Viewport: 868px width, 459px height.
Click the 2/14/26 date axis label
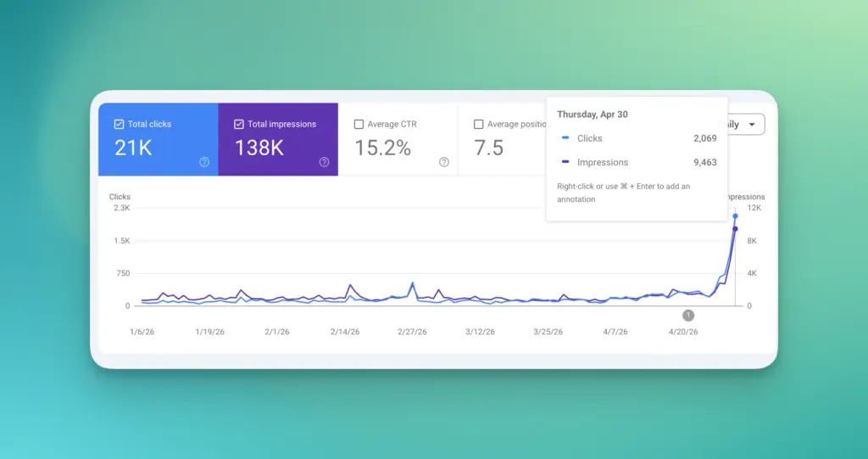pyautogui.click(x=345, y=332)
